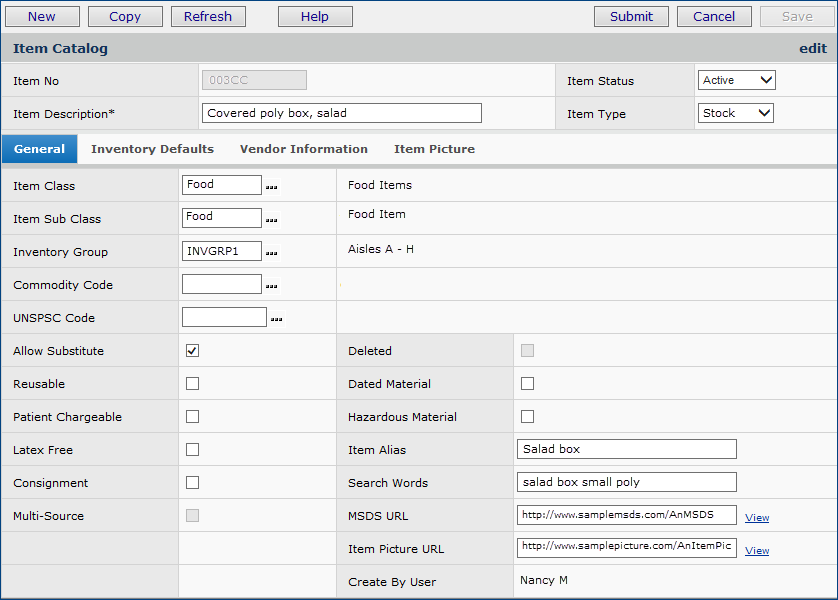Image resolution: width=838 pixels, height=600 pixels.
Task: Open View link for Item Picture URL
Action: tap(757, 550)
